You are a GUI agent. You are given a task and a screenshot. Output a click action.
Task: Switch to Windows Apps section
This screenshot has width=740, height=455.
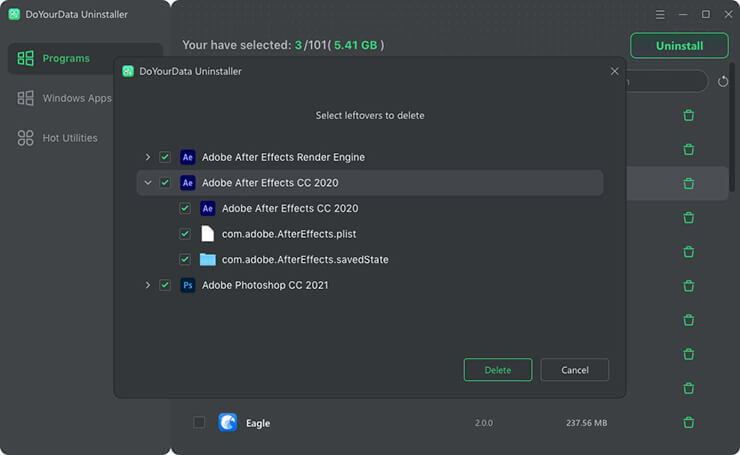pyautogui.click(x=65, y=98)
